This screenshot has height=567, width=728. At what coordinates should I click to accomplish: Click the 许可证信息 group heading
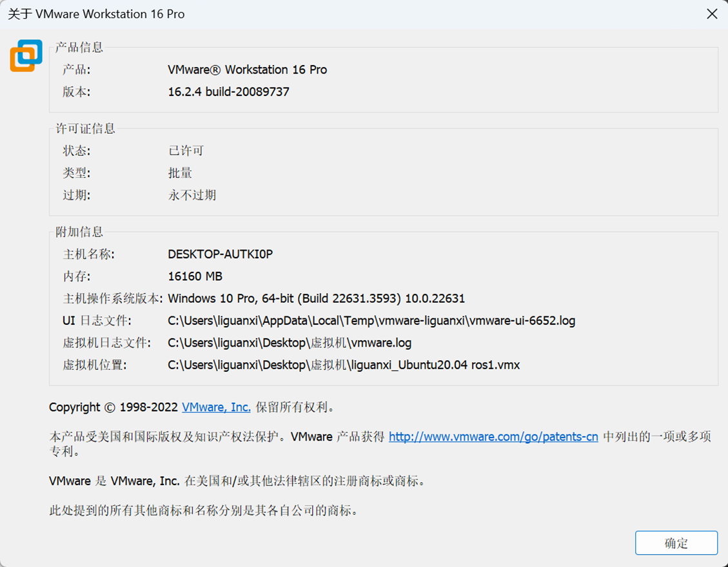(85, 128)
